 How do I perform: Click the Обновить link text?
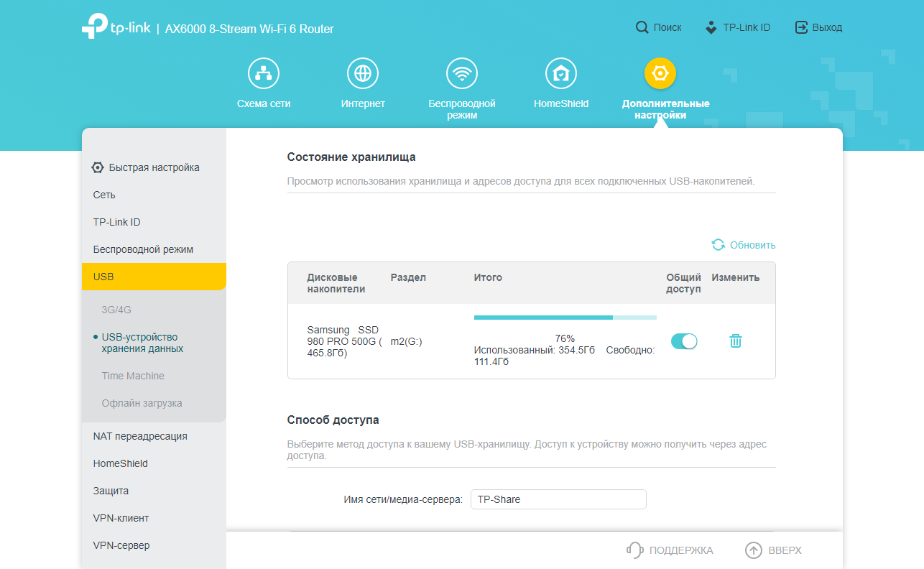point(753,245)
